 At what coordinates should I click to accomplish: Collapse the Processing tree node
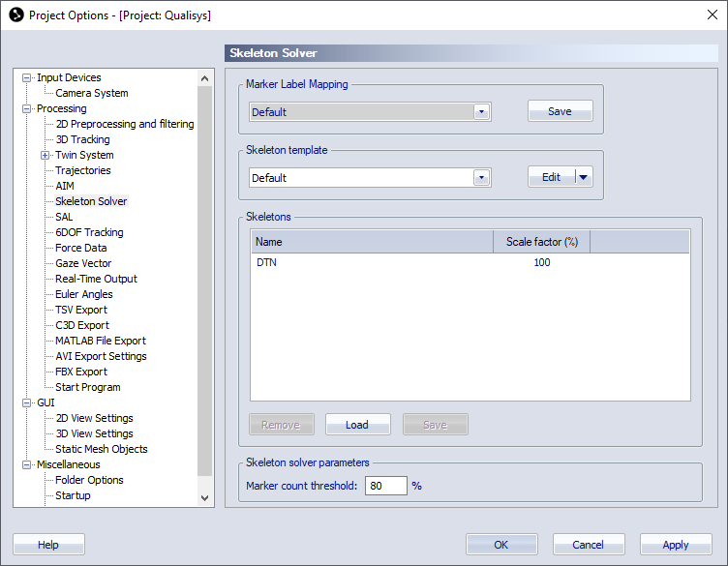27,109
